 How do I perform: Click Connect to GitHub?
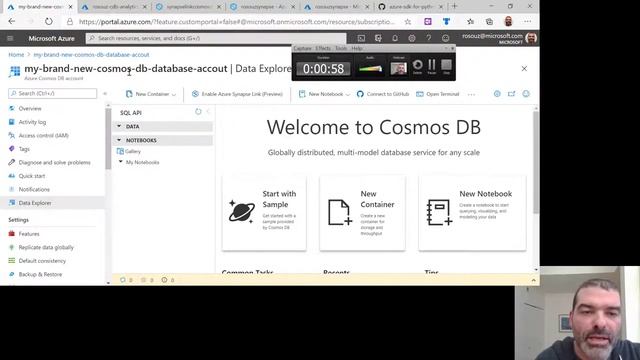click(x=383, y=94)
